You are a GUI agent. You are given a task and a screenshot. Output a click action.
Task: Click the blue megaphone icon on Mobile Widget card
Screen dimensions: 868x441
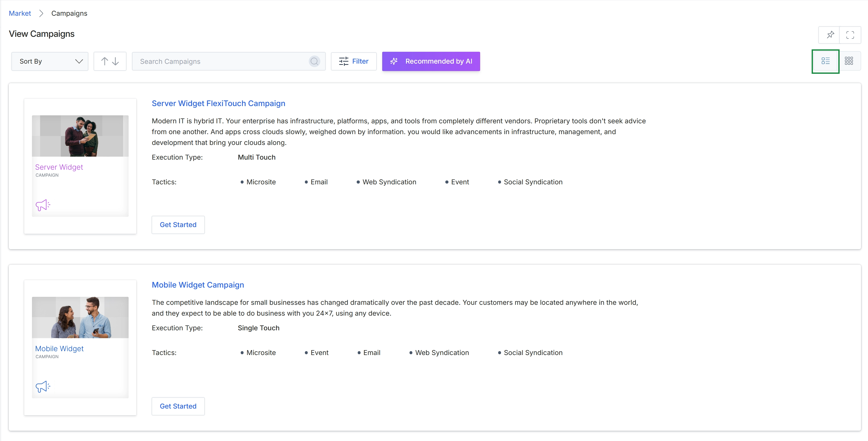[x=43, y=386]
